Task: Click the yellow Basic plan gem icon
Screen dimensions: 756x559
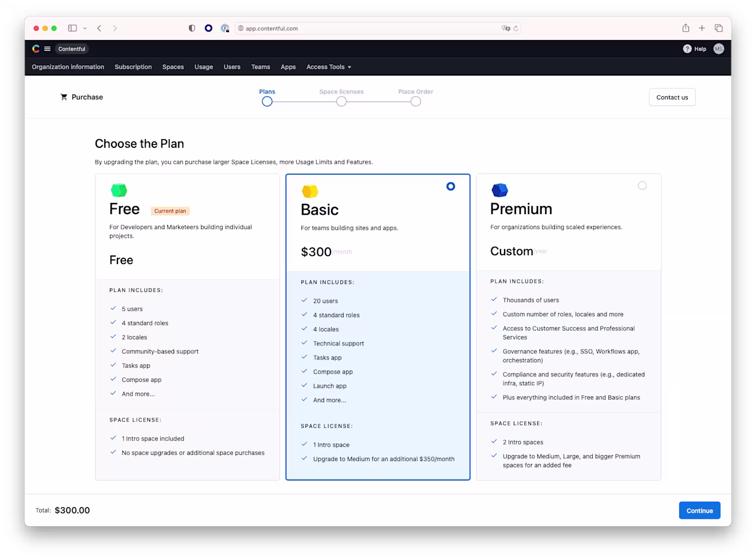Action: tap(310, 191)
